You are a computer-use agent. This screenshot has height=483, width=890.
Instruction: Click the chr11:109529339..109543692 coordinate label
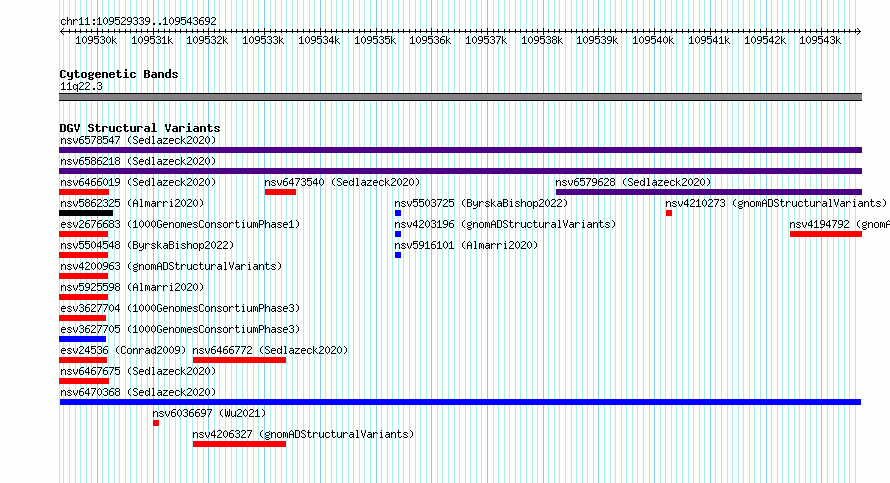pyautogui.click(x=138, y=21)
